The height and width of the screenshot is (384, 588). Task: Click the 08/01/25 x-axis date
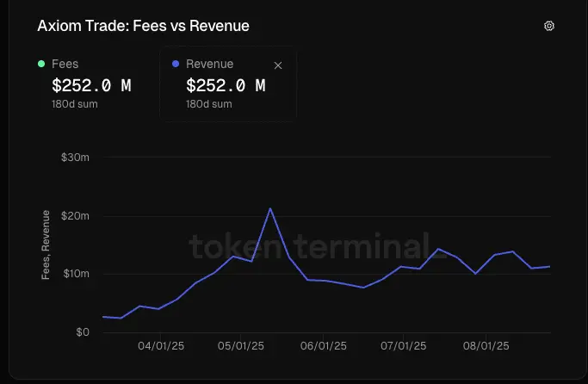click(x=486, y=346)
